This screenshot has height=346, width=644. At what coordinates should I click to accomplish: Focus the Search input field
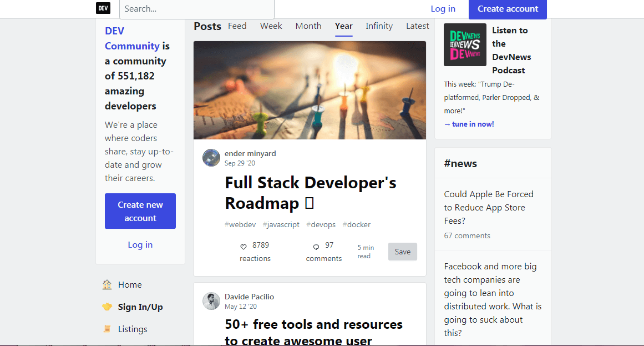coord(196,9)
